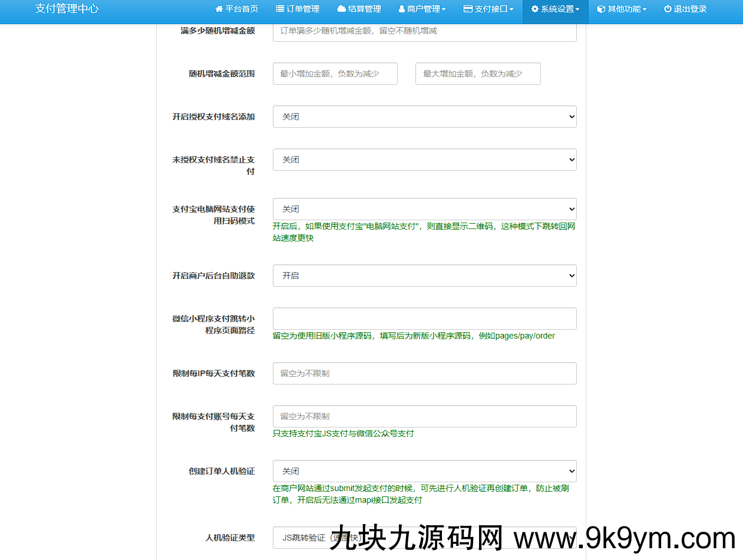This screenshot has width=743, height=560.
Task: Click the 最小增加金额 input box
Action: pos(335,74)
